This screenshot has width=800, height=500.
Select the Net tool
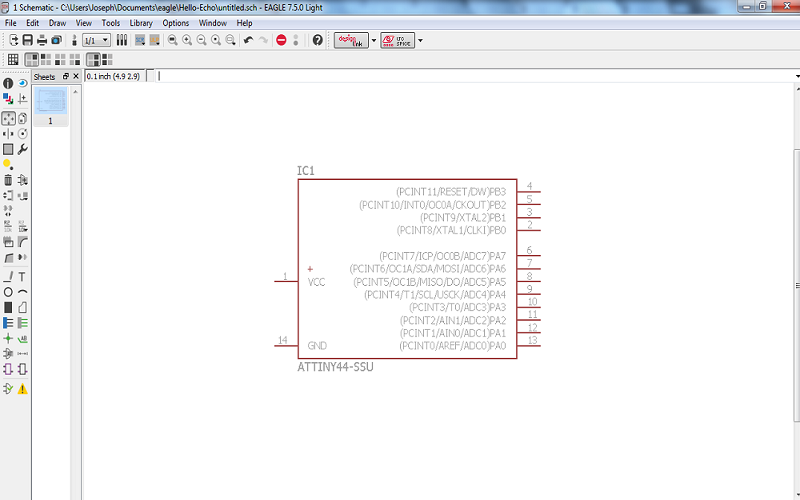[x=22, y=323]
